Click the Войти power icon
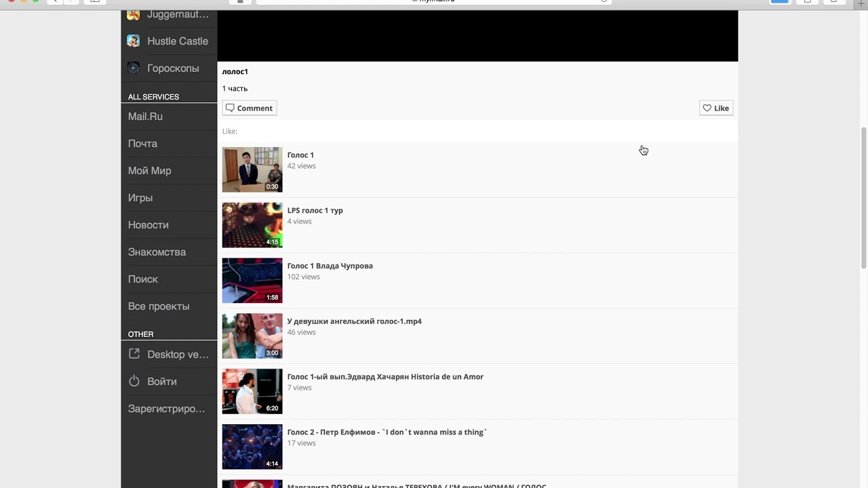Viewport: 868px width, 488px height. tap(134, 381)
